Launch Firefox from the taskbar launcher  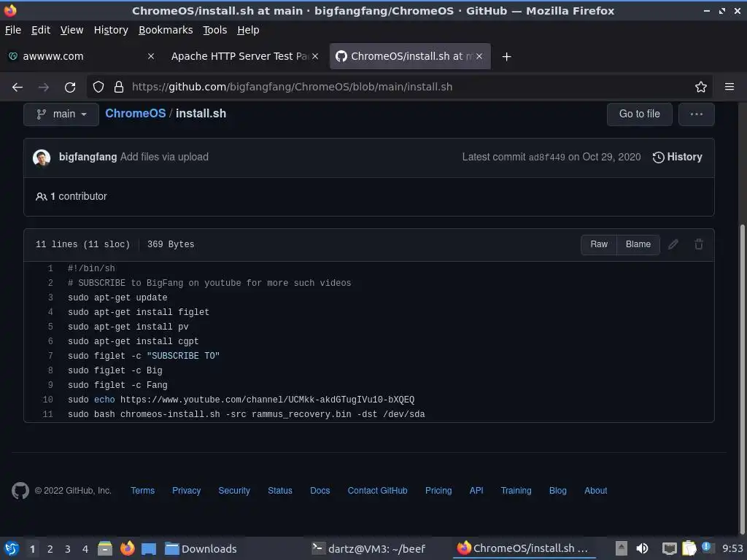pyautogui.click(x=127, y=548)
